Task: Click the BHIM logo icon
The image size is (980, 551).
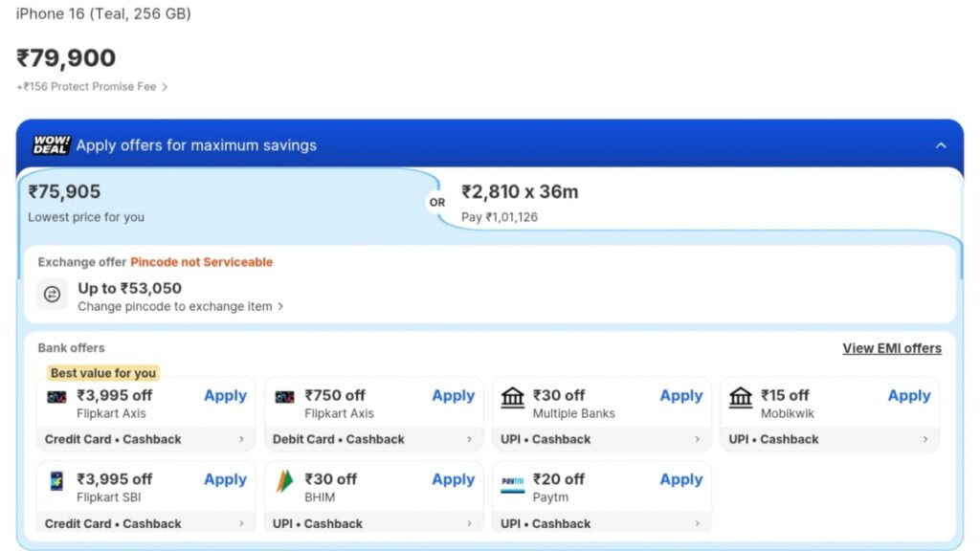Action: tap(284, 481)
